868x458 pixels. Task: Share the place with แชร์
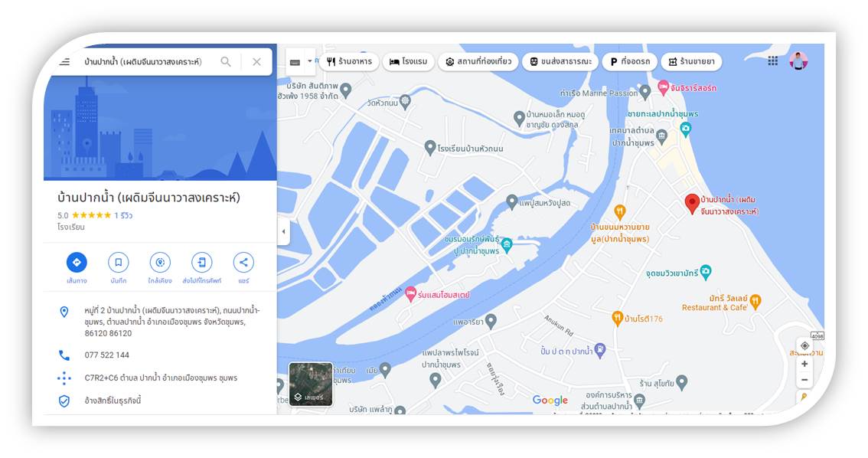click(243, 262)
